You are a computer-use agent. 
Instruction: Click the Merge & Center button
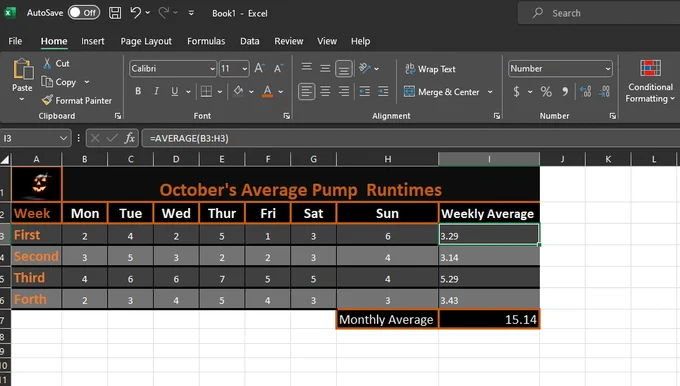tap(441, 92)
